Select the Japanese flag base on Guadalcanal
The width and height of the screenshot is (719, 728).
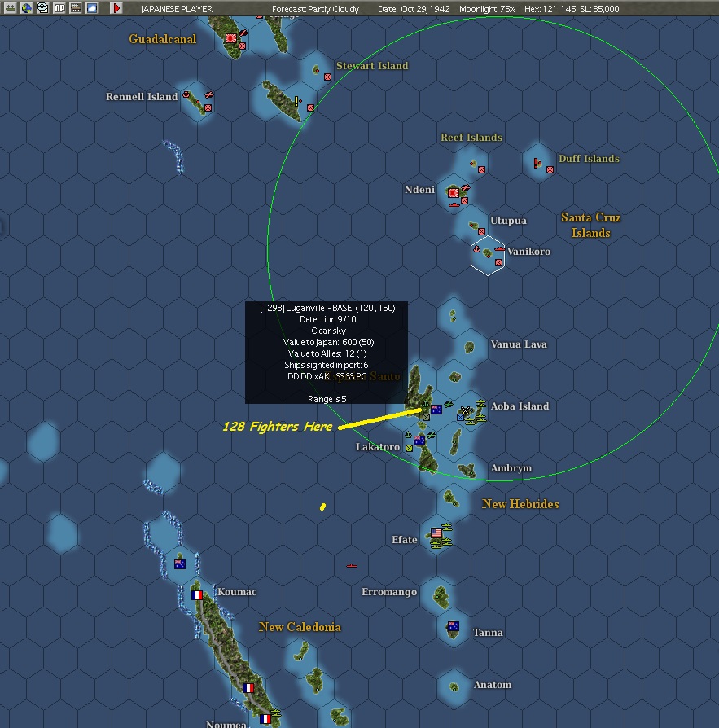coord(230,38)
